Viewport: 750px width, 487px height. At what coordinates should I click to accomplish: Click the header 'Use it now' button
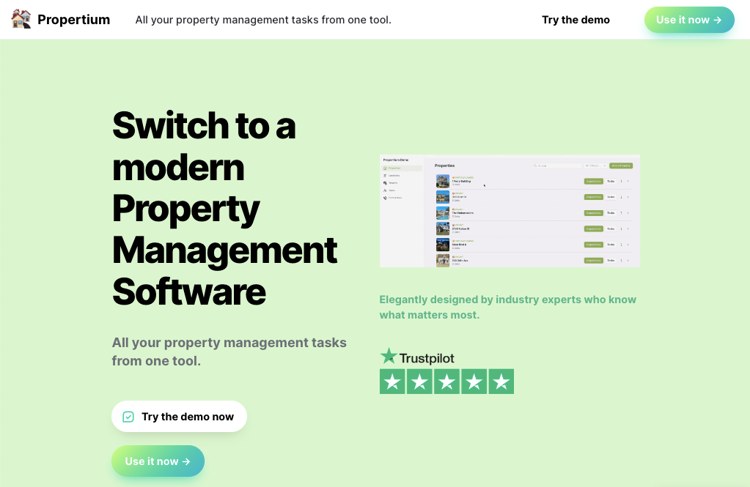[x=689, y=20]
